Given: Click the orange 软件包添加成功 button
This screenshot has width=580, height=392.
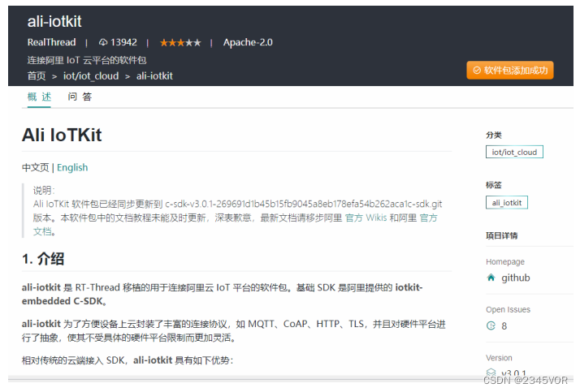Looking at the screenshot, I should coord(510,70).
